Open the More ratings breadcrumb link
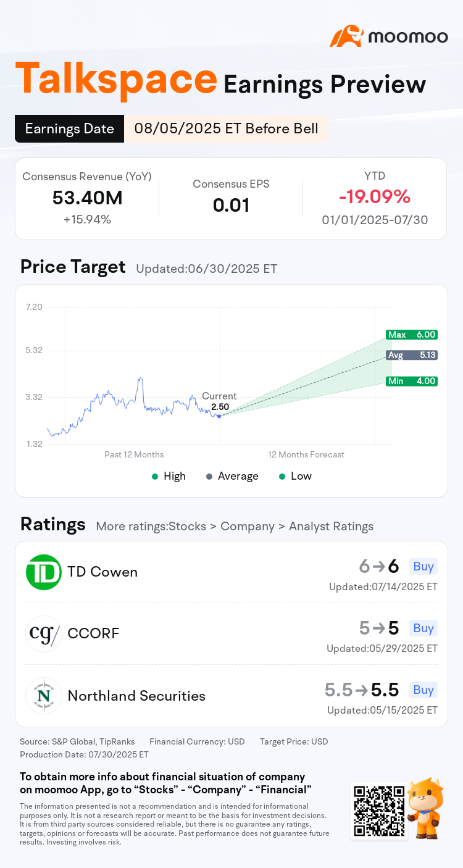Screen dimensions: 463x868 pos(235,527)
